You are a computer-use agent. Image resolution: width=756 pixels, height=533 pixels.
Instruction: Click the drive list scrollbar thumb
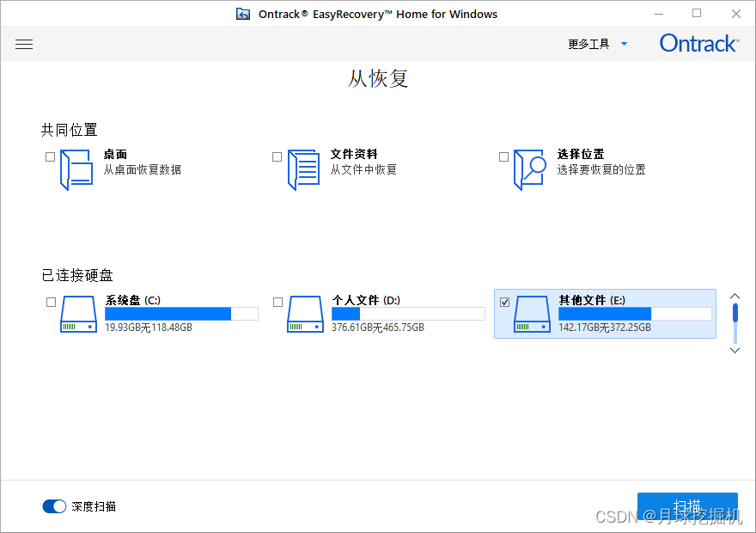pos(735,313)
